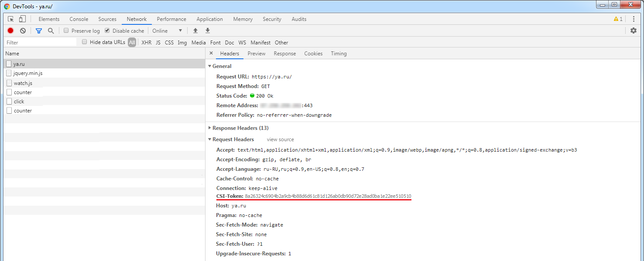644x261 pixels.
Task: Open the Audits panel
Action: click(299, 19)
